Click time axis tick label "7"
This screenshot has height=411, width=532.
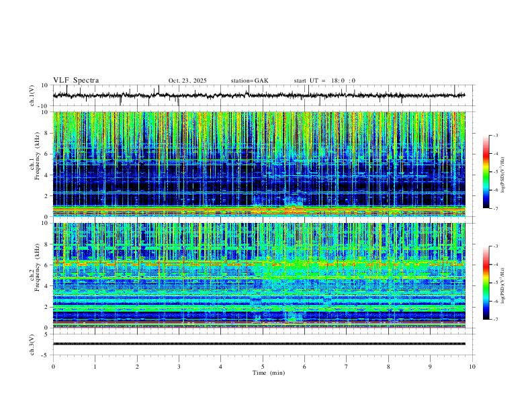(347, 367)
